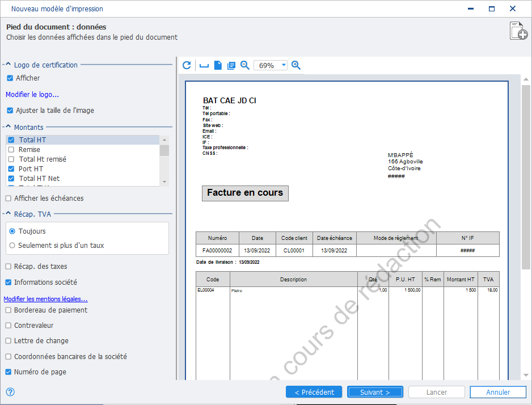532x405 pixels.
Task: Toggle Ajuster la taille de l'image
Action: click(10, 110)
